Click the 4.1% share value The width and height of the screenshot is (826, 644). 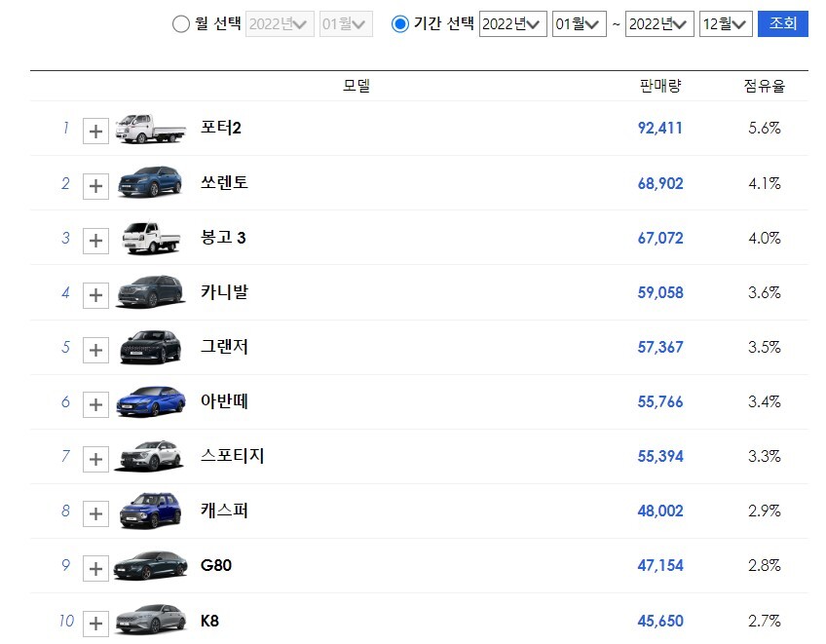[x=765, y=183]
